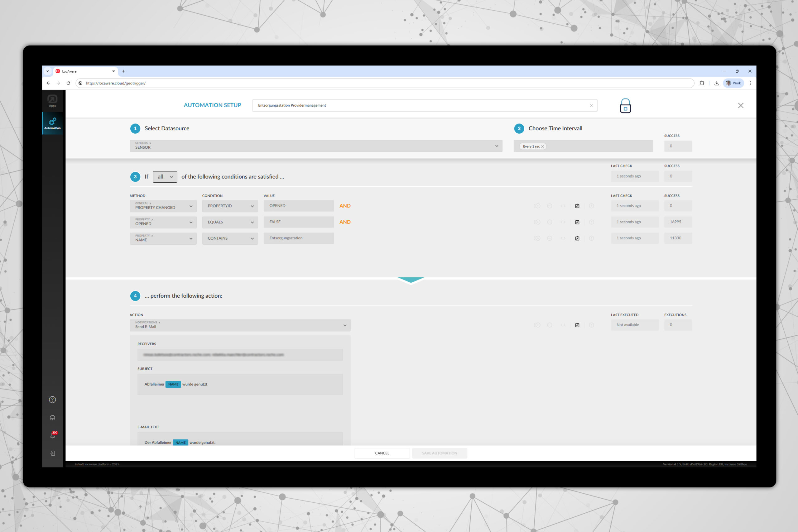Click the logout icon in sidebar

point(52,453)
